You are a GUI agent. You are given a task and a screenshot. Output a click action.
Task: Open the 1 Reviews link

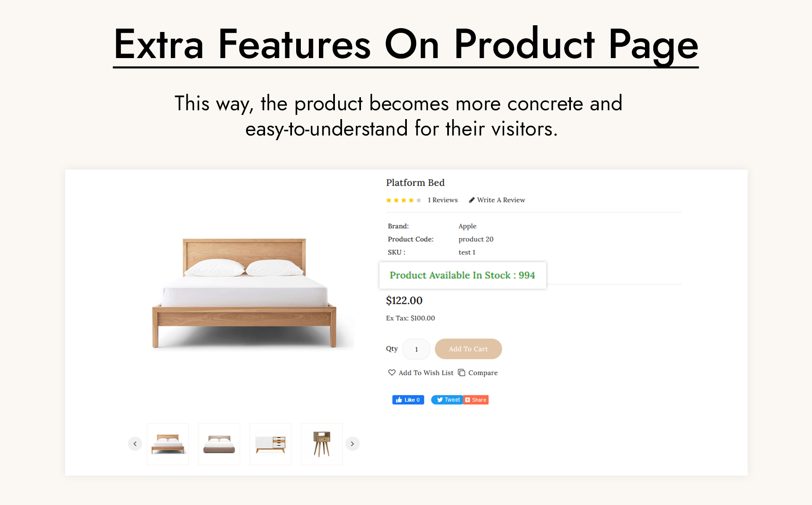click(x=443, y=200)
